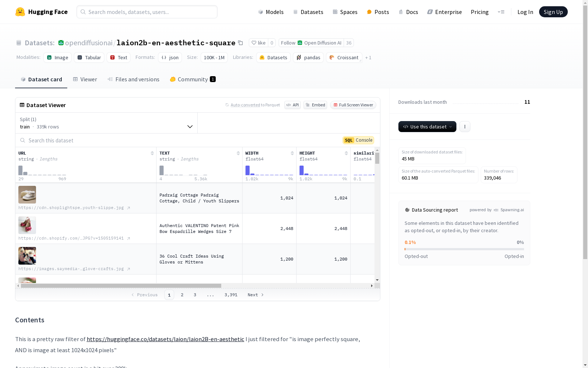The width and height of the screenshot is (588, 368).
Task: Select the Datasets library tag
Action: (273, 57)
